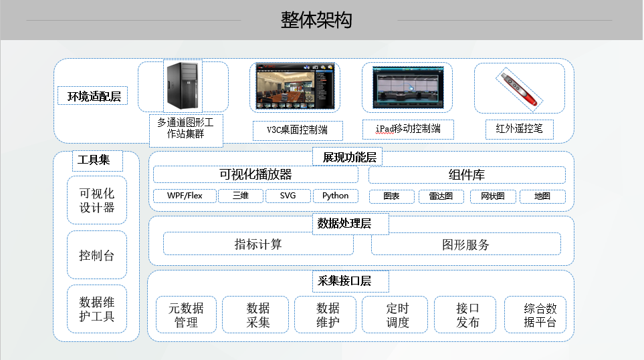Select the 数据维护工具 box
Screen dimensions: 644x360
(97, 309)
